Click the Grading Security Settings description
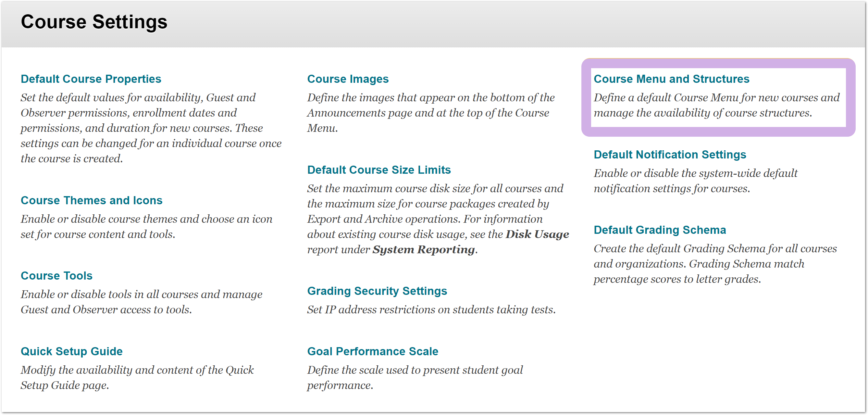868x415 pixels. coord(431,310)
